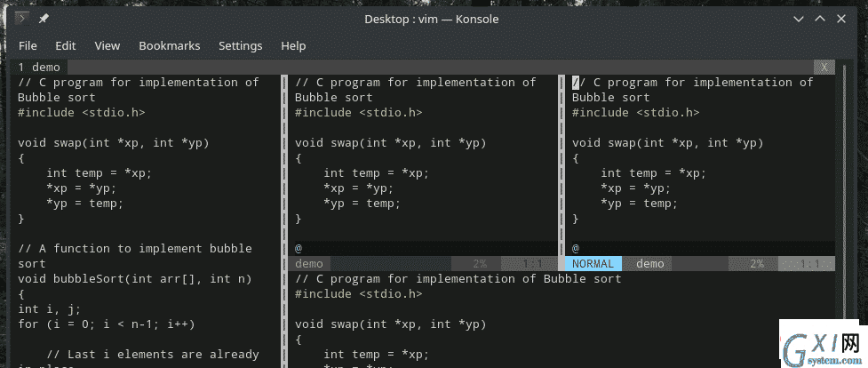Click "demo" filename next to NORMAL indicator
Viewport: 868px width, 368px height.
click(x=650, y=264)
